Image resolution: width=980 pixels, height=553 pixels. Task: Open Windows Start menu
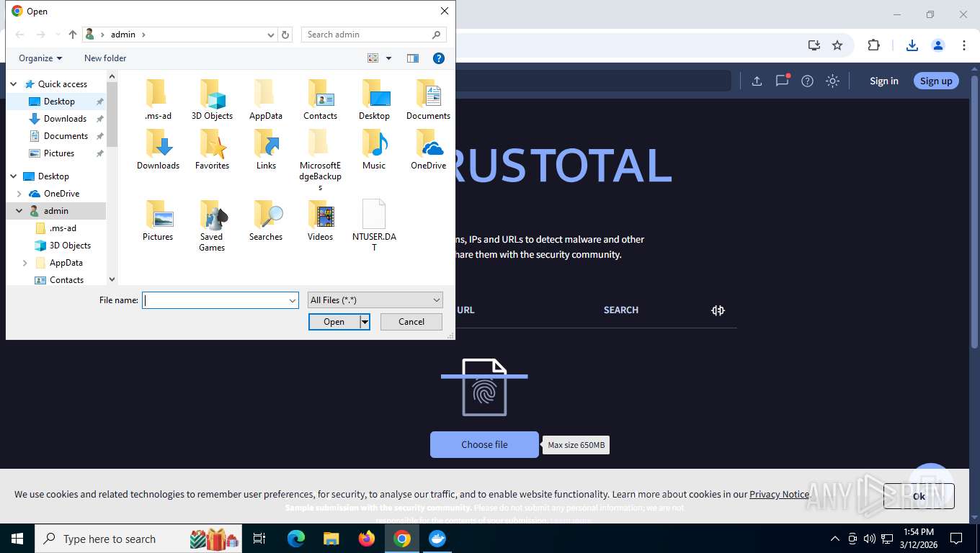click(x=17, y=539)
